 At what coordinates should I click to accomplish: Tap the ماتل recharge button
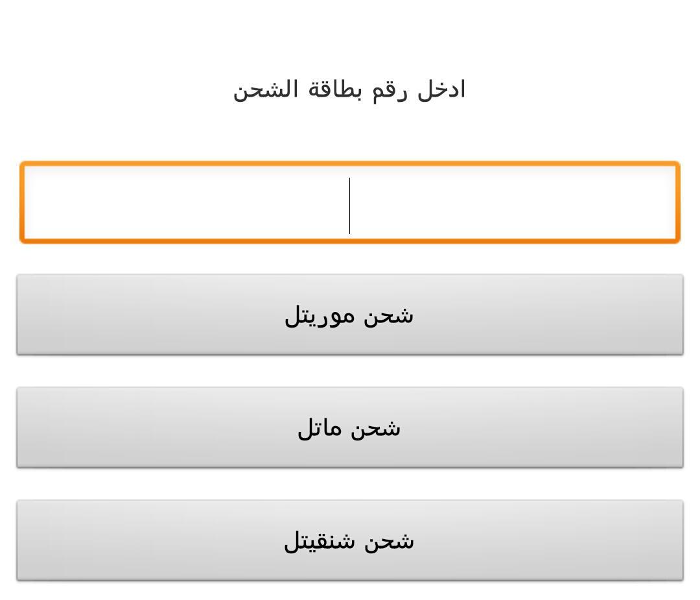point(350,427)
